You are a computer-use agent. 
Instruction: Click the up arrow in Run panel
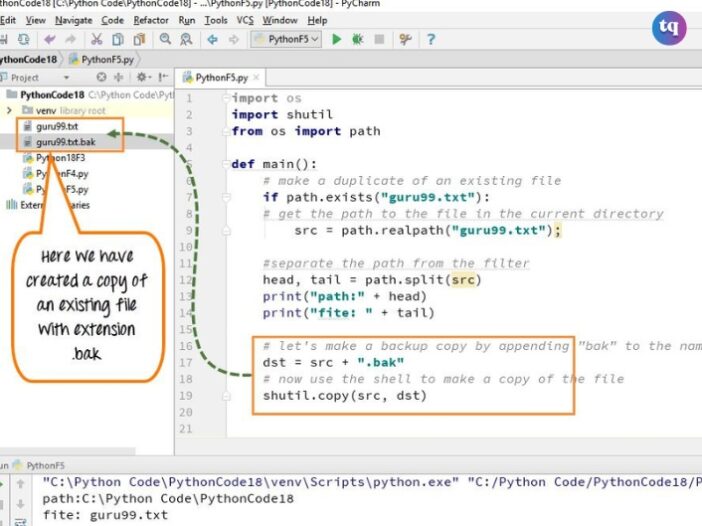click(x=21, y=484)
